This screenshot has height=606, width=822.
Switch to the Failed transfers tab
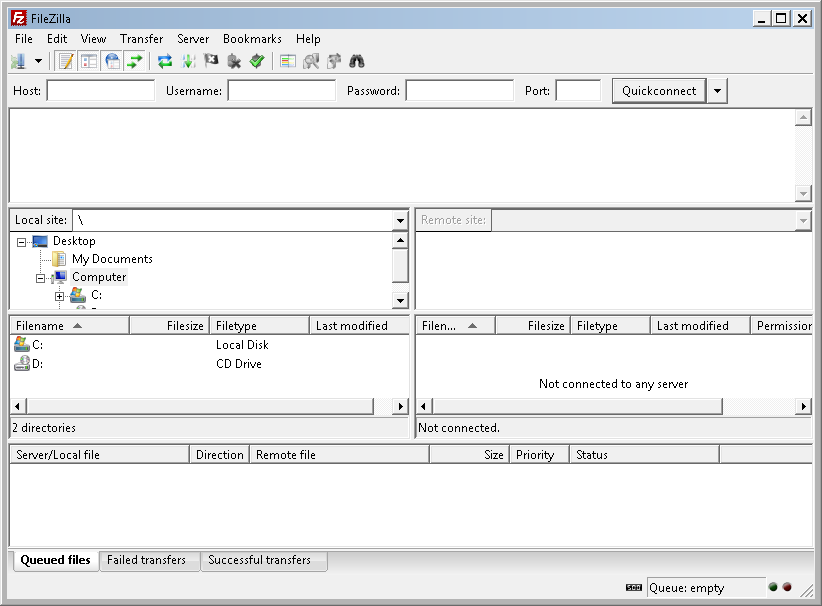[x=147, y=560]
